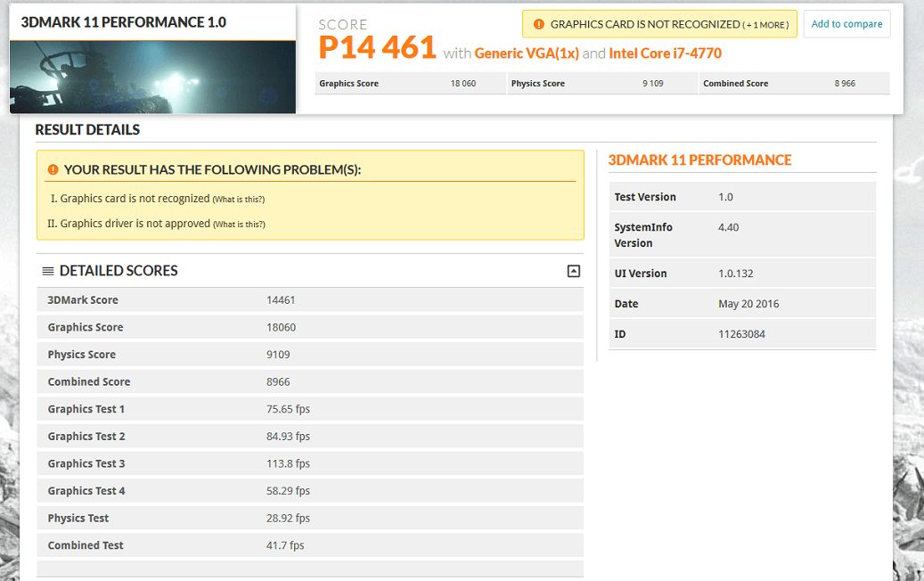The width and height of the screenshot is (924, 581).
Task: Open the Intel Core i7-4770 link
Action: pyautogui.click(x=665, y=53)
